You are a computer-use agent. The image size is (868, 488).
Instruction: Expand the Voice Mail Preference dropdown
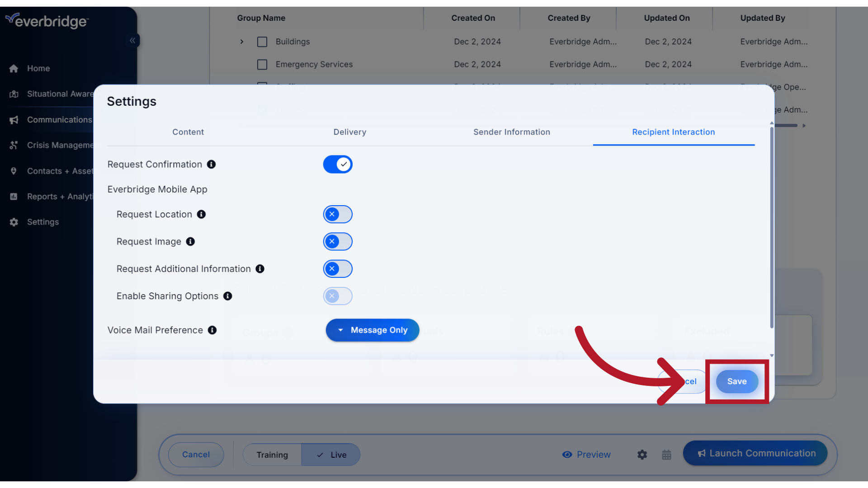click(372, 329)
